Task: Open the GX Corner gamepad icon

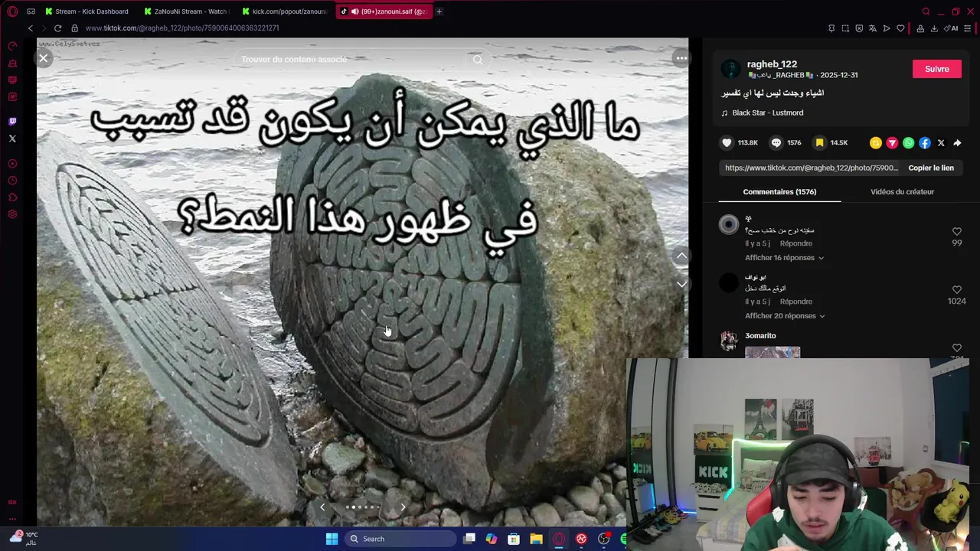Action: (31, 11)
